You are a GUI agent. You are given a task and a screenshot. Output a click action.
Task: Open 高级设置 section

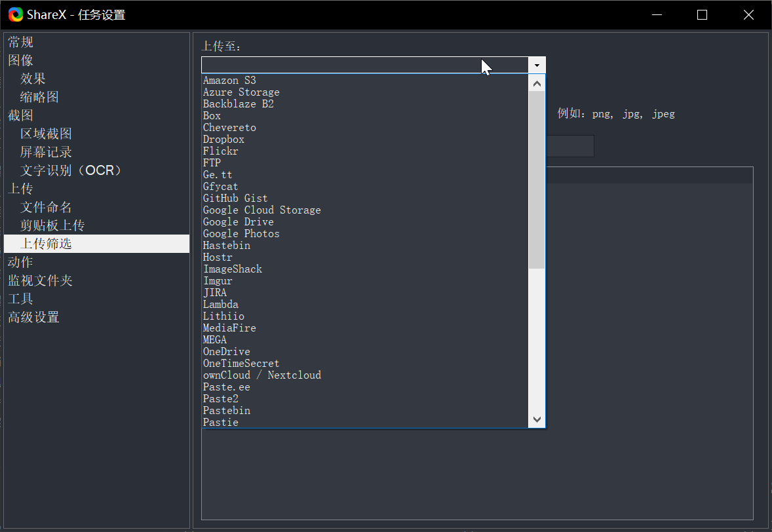(33, 317)
